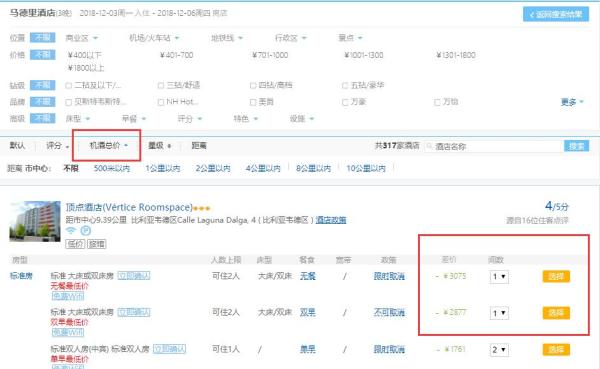Click the 选择 button for ¥1761 room
600x369 pixels.
pyautogui.click(x=556, y=349)
